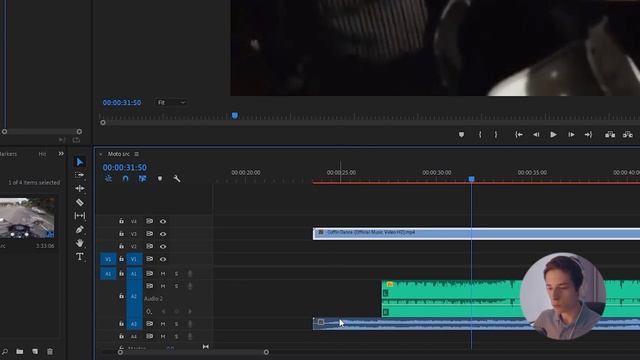The image size is (640, 360).
Task: Click Program monitor scrub bar playhead
Action: (235, 116)
